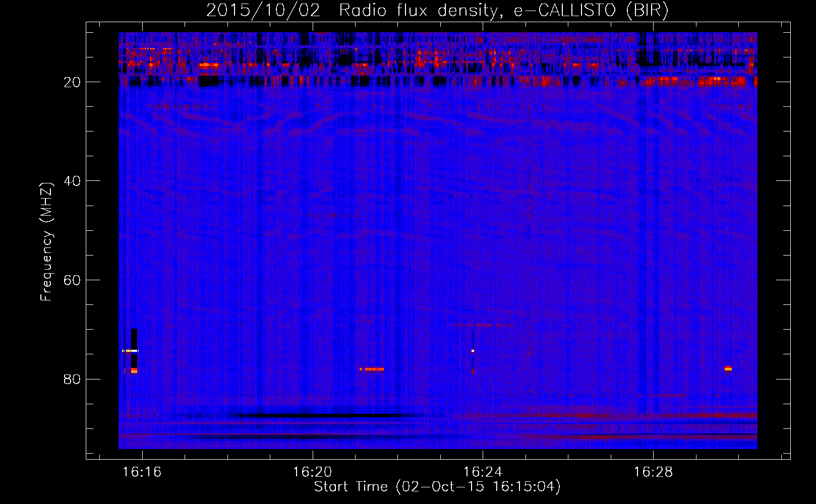Click the '60' frequency tick label

coord(72,280)
